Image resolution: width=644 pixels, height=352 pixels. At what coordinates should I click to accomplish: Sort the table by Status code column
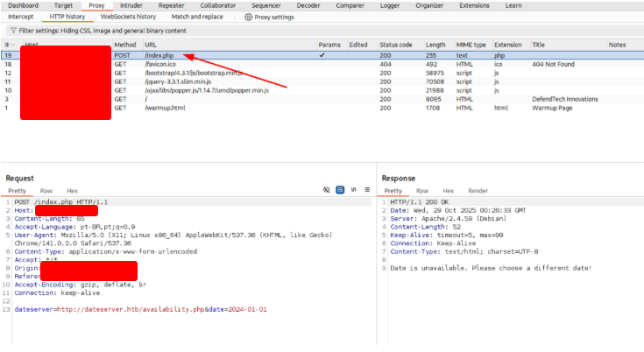[396, 45]
